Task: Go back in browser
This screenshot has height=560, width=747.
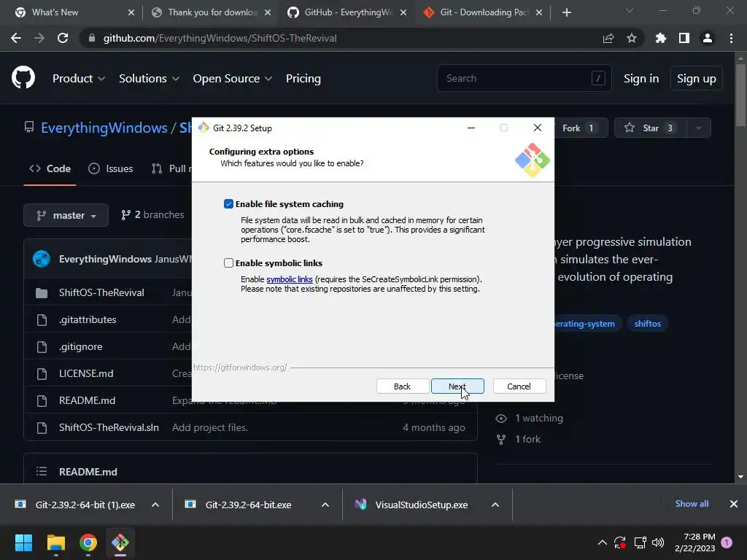Action: pos(16,38)
